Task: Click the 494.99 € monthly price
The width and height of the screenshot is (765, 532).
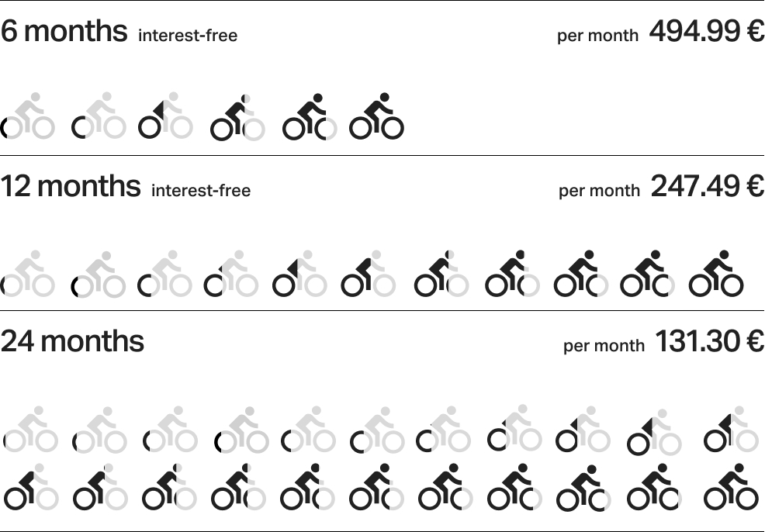Action: pyautogui.click(x=706, y=32)
